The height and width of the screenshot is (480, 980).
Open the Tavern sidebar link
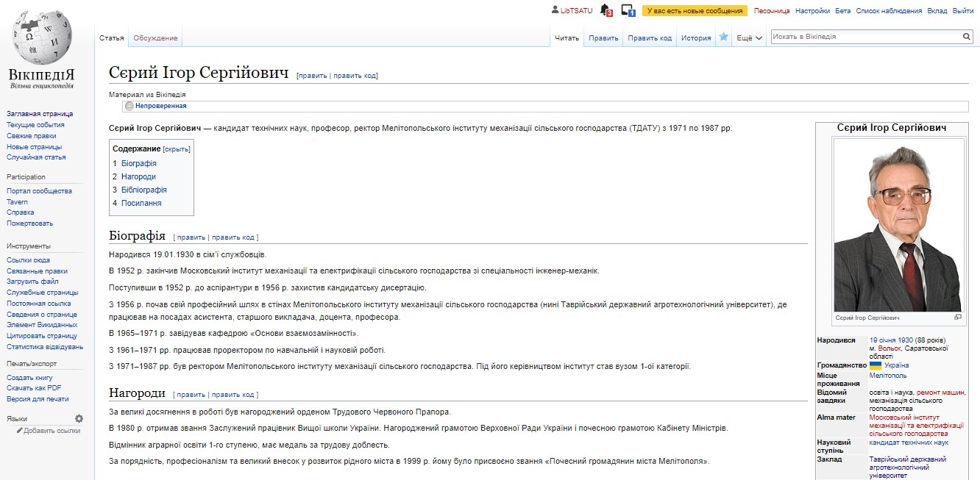point(17,202)
